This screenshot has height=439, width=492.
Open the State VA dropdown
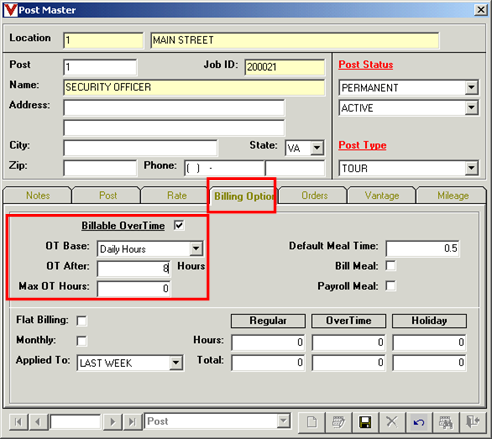coord(317,148)
